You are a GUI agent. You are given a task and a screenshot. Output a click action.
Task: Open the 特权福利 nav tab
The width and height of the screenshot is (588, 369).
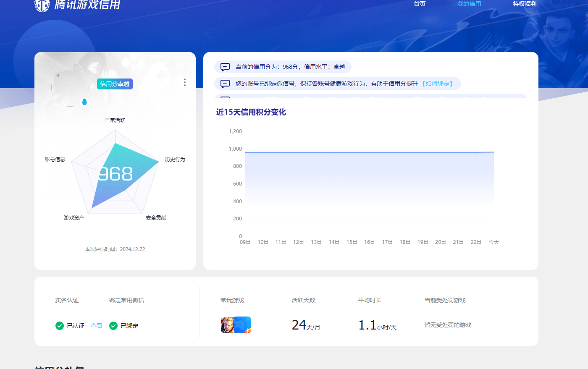tap(525, 4)
